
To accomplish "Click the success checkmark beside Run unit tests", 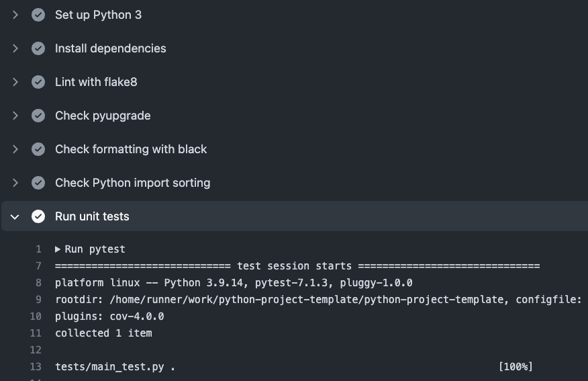I will point(38,216).
